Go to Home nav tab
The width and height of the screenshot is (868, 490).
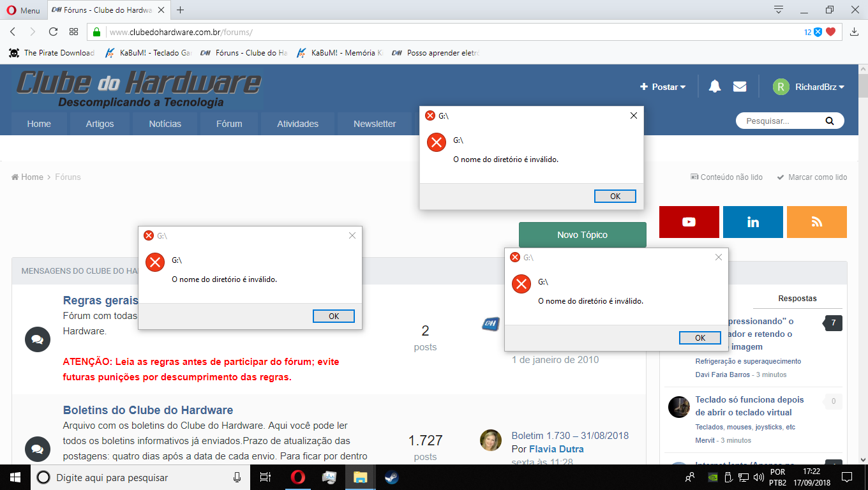(x=39, y=124)
